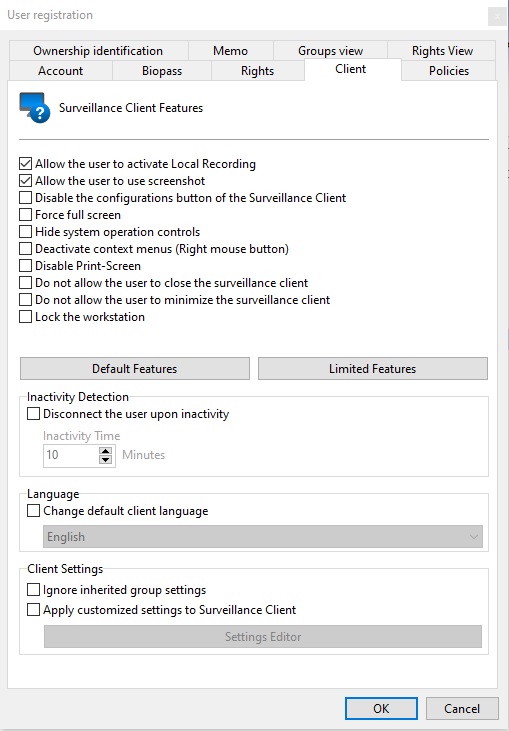Go to the Rights View tab
The image size is (509, 731).
point(442,51)
